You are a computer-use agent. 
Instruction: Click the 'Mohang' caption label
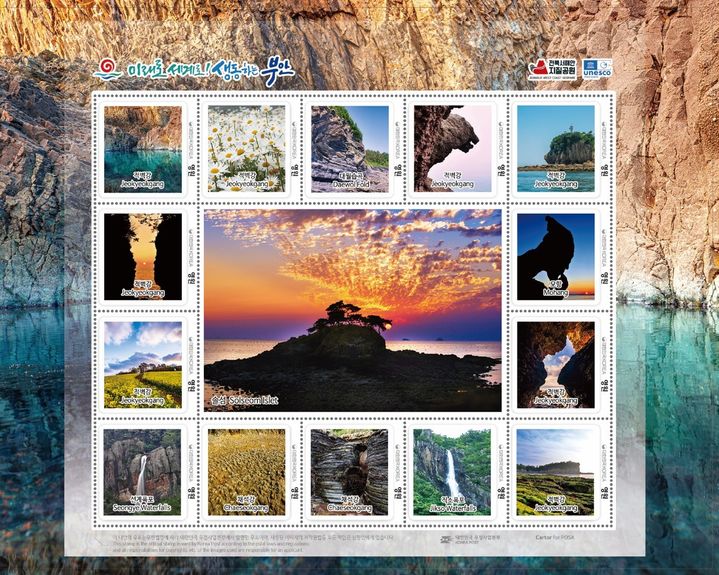click(556, 293)
